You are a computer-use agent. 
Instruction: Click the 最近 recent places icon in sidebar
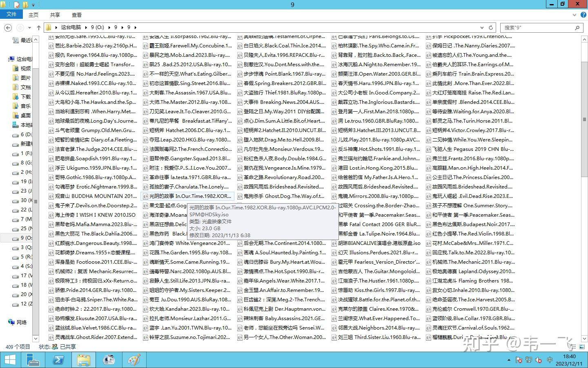click(16, 40)
